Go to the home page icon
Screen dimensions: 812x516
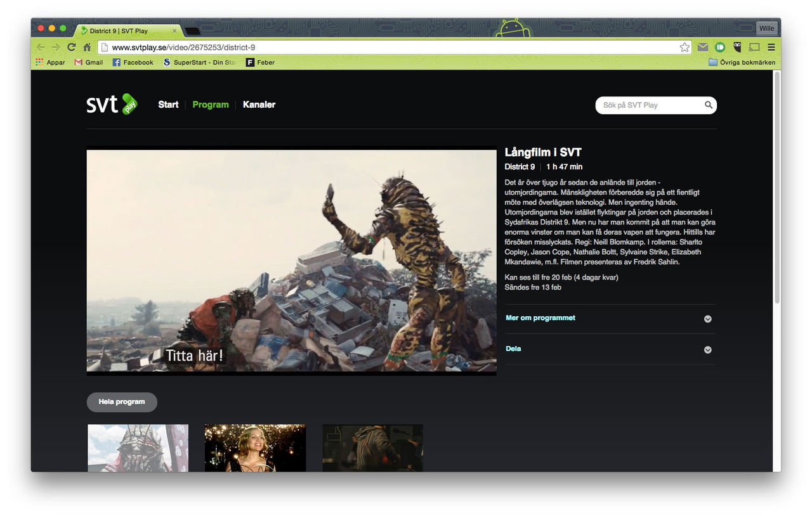[87, 47]
